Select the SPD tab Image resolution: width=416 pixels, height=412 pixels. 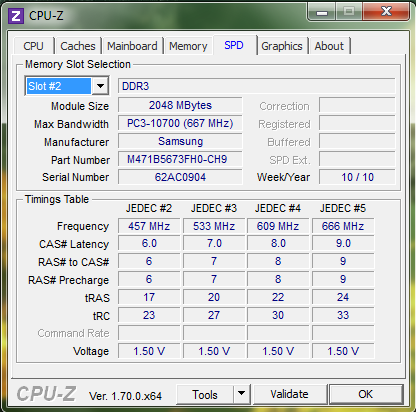click(234, 45)
